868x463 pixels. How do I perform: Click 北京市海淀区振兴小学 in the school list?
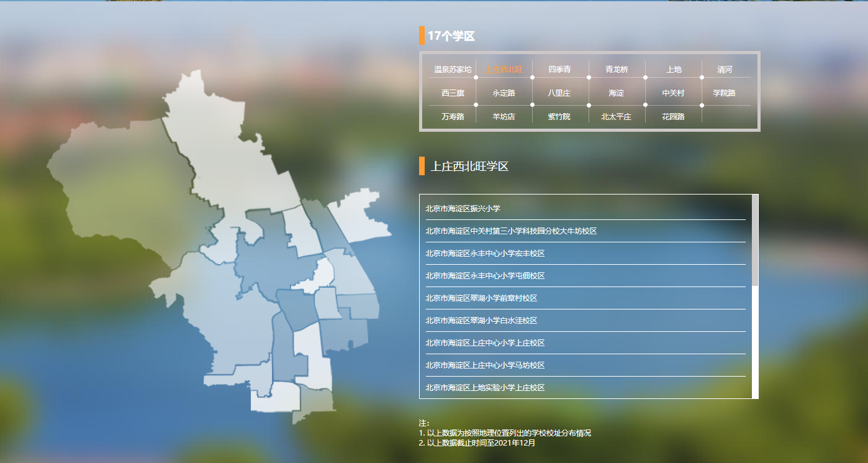585,209
